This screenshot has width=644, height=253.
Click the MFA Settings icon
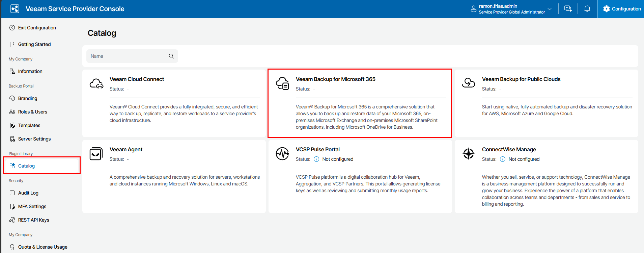point(12,206)
